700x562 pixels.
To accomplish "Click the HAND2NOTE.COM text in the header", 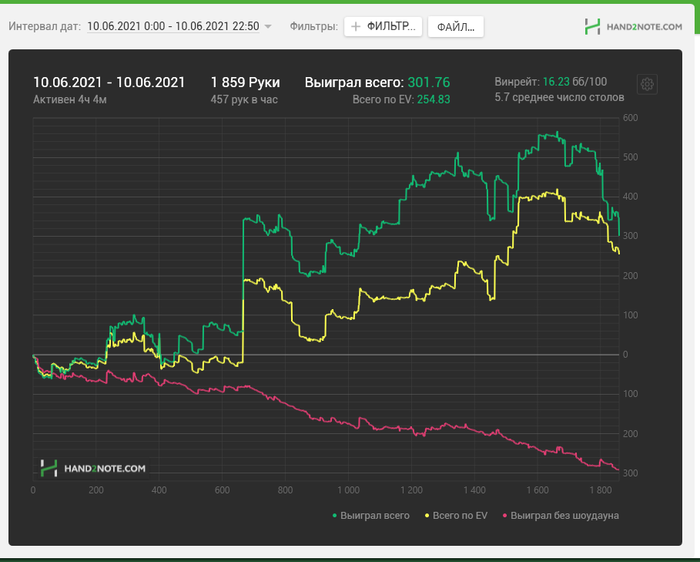I will click(644, 27).
